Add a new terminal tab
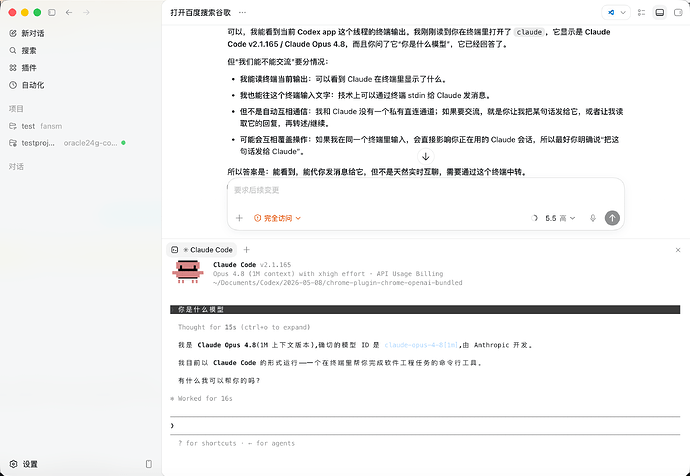 click(x=246, y=250)
